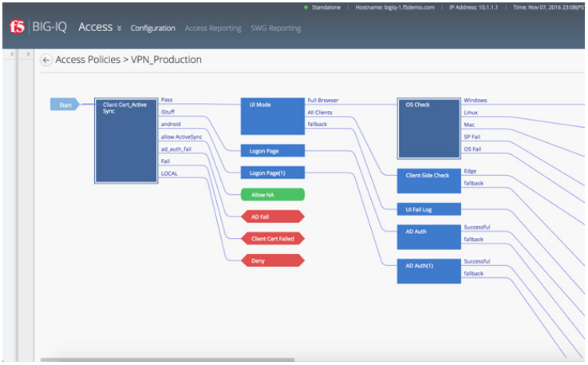Click the ad_auth_fail branch label
This screenshot has width=588, height=365.
pos(176,149)
